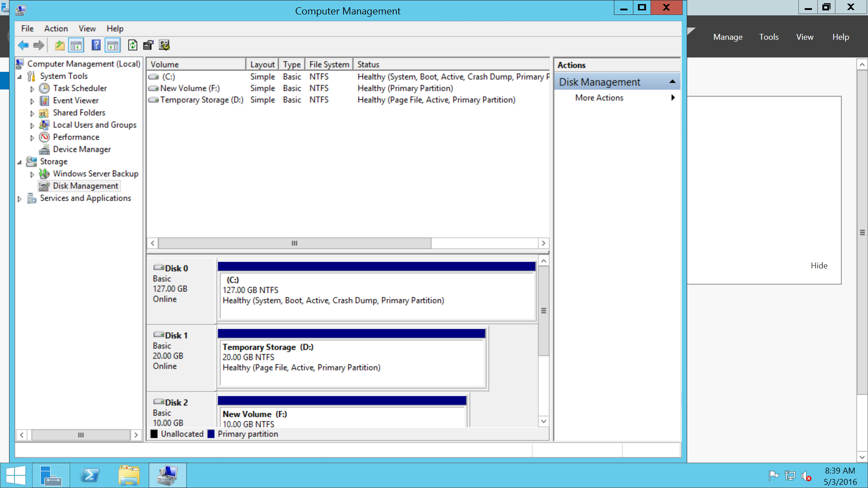Click the Primary partition legend color swatch
This screenshot has height=488, width=868.
(x=211, y=434)
